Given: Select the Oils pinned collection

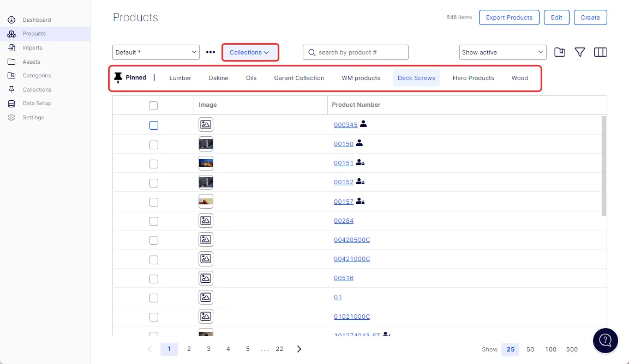Looking at the screenshot, I should pos(251,78).
